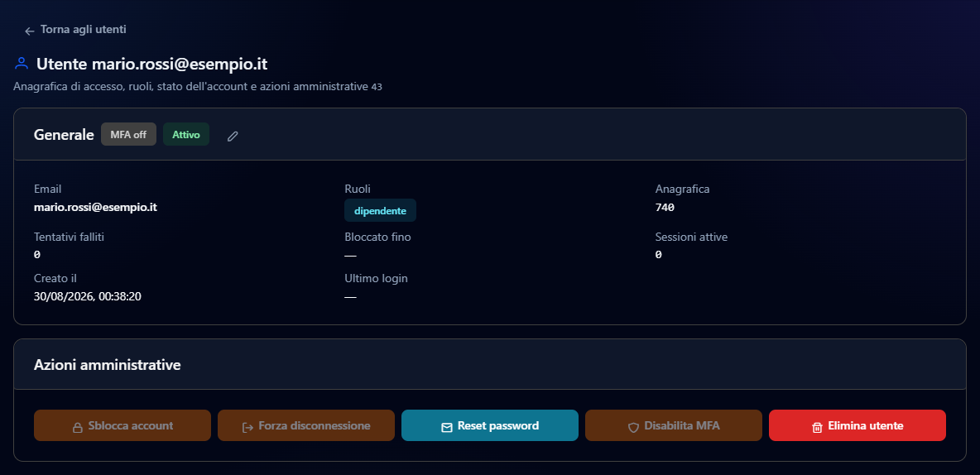
Task: Click the trash bin icon in Elimina utente
Action: coord(817,428)
